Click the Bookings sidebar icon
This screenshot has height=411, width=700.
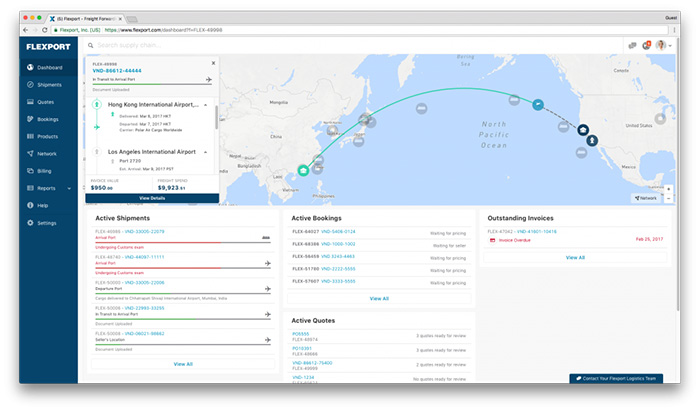30,119
